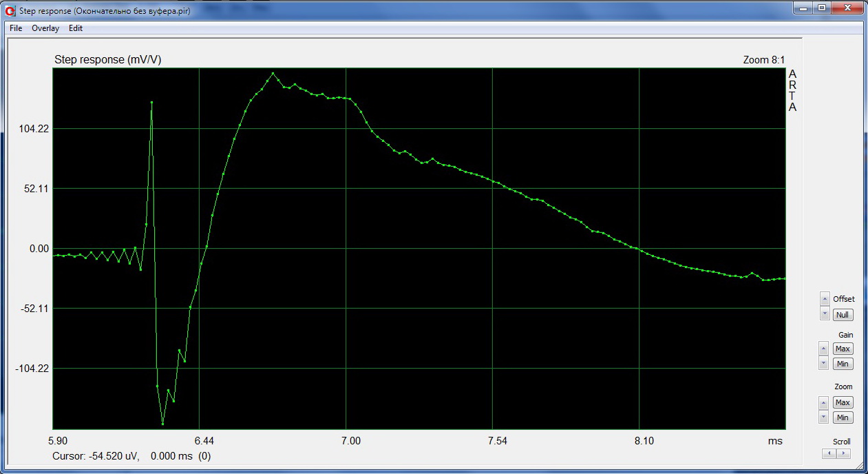Set Gain to Min
This screenshot has height=474, width=868.
(843, 364)
